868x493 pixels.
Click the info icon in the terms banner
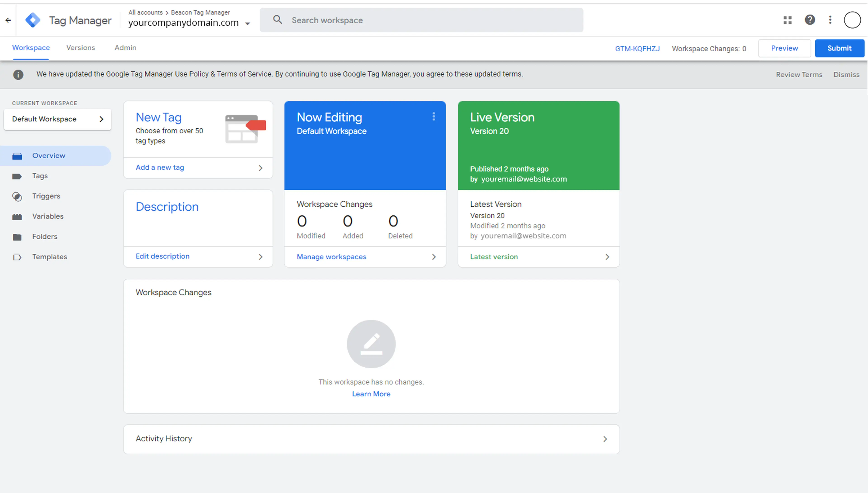coord(18,75)
